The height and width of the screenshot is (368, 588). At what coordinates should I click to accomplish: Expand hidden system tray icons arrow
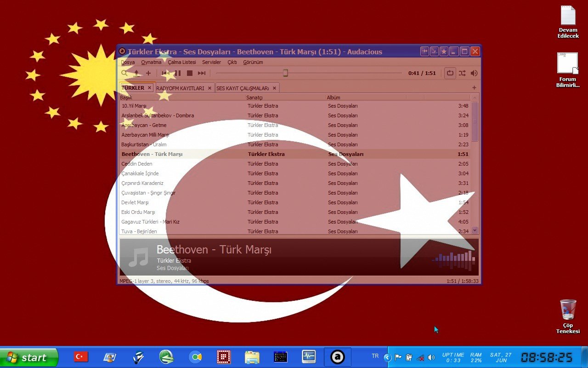[388, 357]
